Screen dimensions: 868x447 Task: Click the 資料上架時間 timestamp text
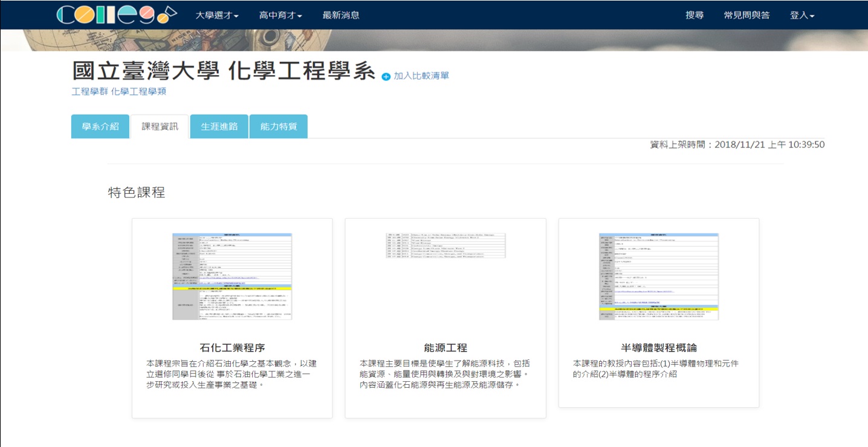737,145
